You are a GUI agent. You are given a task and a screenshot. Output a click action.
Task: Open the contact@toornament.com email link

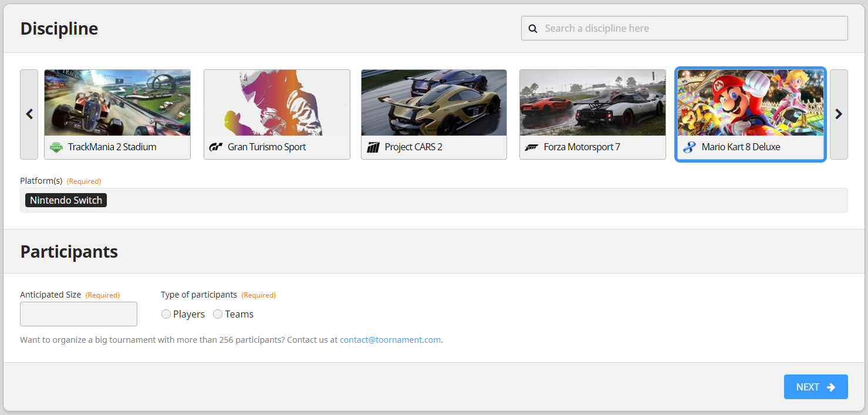(x=390, y=340)
